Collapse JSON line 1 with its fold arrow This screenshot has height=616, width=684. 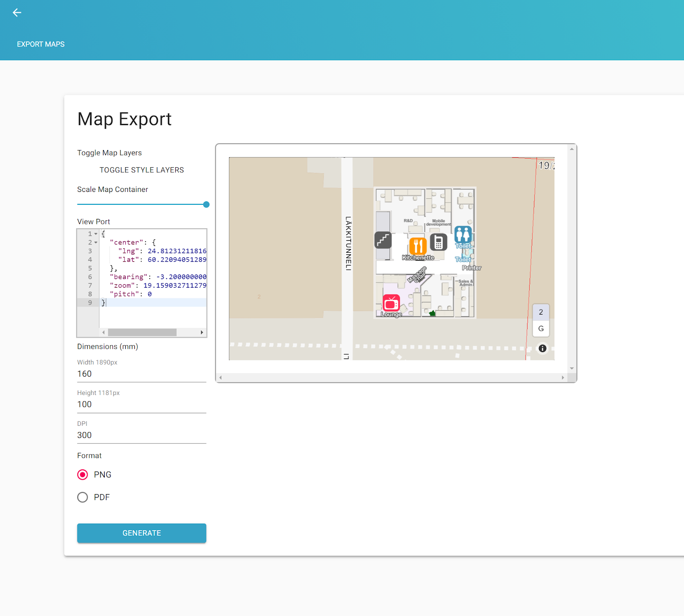(96, 234)
